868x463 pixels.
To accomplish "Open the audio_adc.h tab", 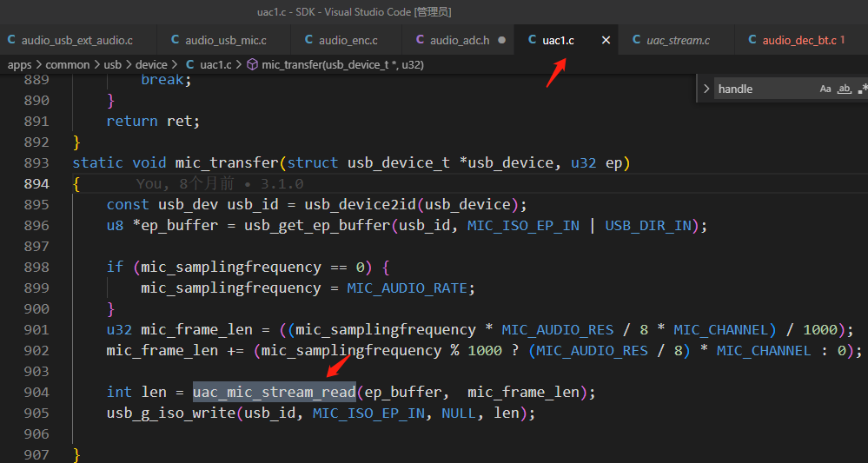I will (460, 40).
